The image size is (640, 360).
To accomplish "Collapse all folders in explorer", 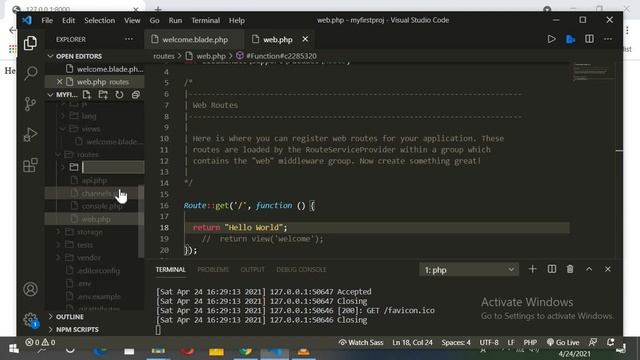I will pos(136,95).
